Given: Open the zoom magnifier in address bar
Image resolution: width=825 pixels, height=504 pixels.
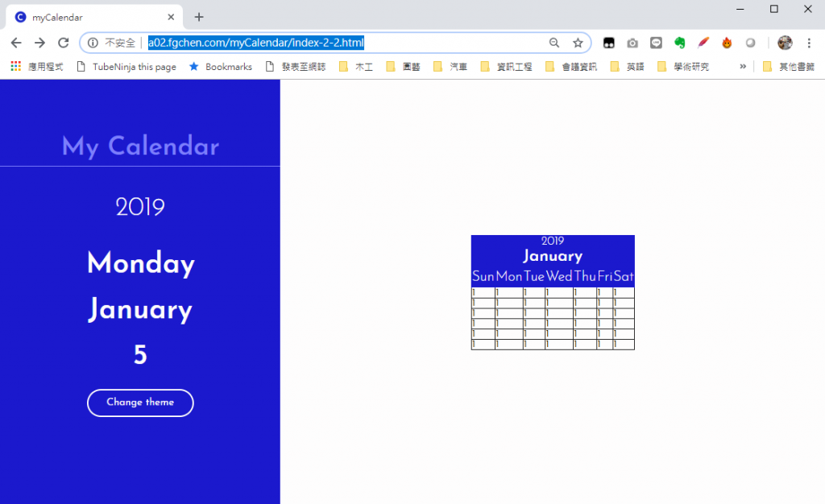Looking at the screenshot, I should coord(554,43).
